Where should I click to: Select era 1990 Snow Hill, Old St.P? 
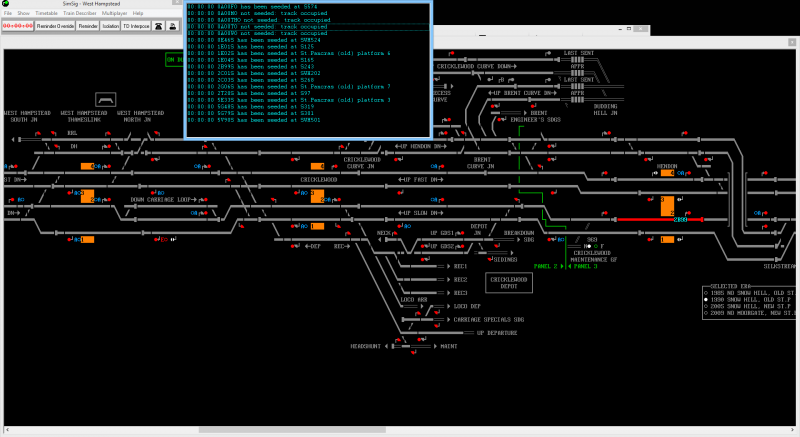click(706, 300)
